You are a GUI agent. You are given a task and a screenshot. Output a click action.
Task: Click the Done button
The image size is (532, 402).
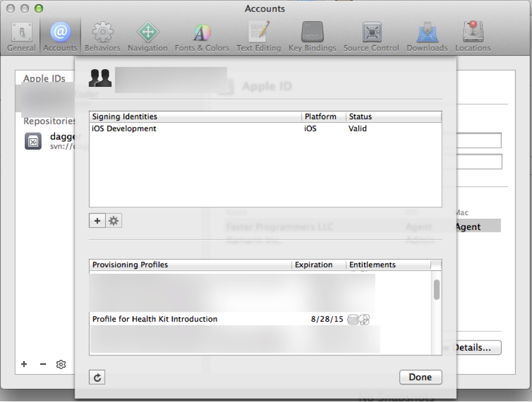coord(421,377)
